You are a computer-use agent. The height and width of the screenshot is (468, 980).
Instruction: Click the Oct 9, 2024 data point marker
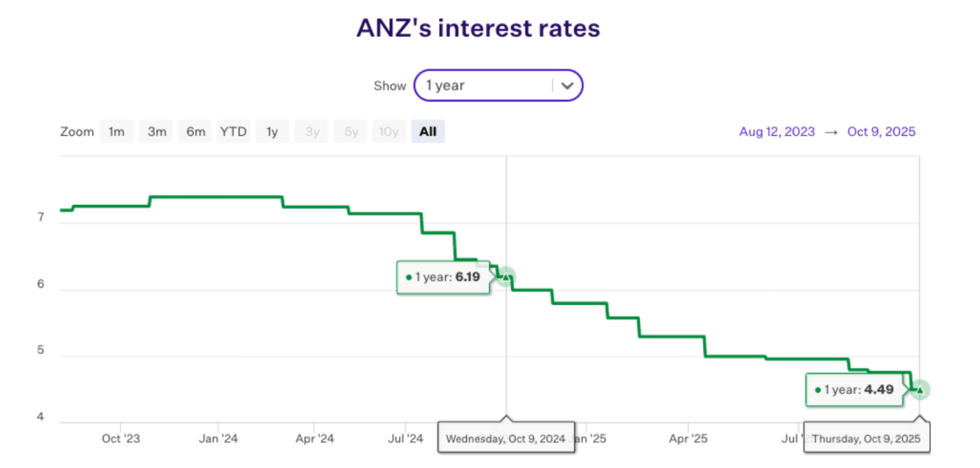click(506, 277)
